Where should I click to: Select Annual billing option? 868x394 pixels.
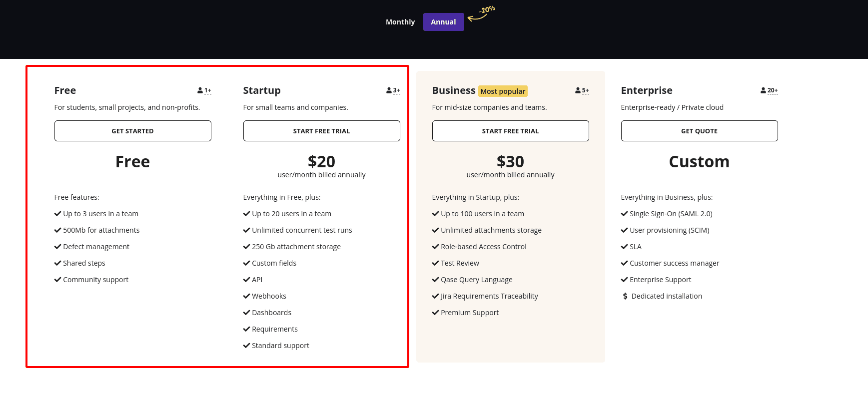tap(443, 22)
